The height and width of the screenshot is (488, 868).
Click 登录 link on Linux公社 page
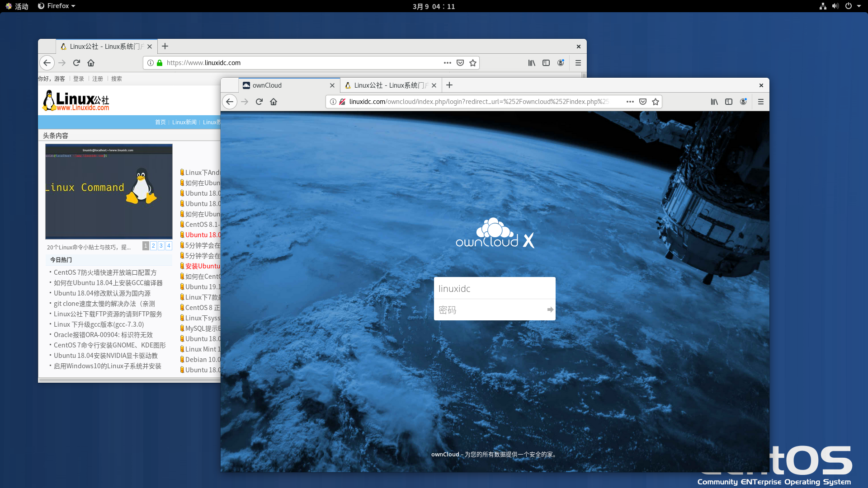[79, 79]
